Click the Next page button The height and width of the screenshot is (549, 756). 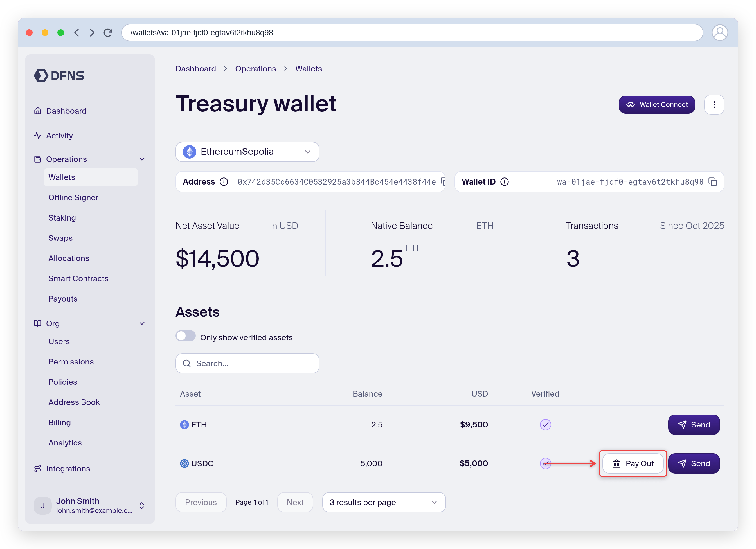295,502
